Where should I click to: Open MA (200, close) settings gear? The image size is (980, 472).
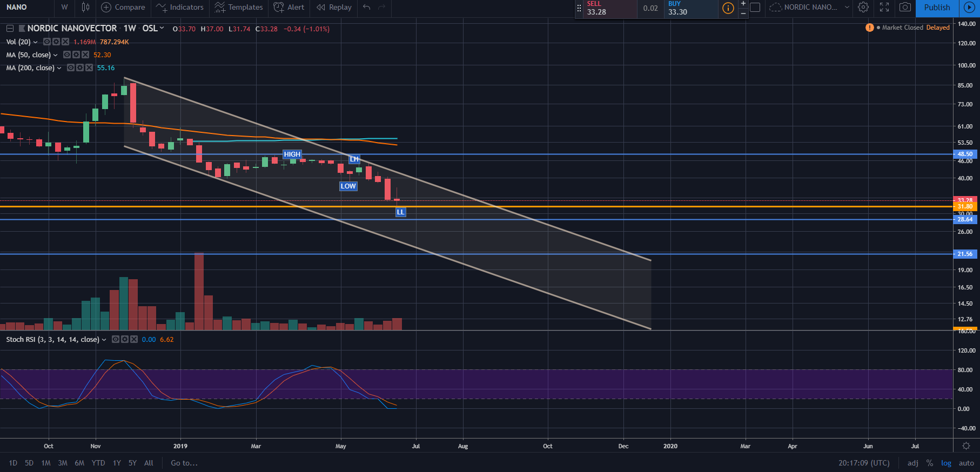tap(80, 68)
